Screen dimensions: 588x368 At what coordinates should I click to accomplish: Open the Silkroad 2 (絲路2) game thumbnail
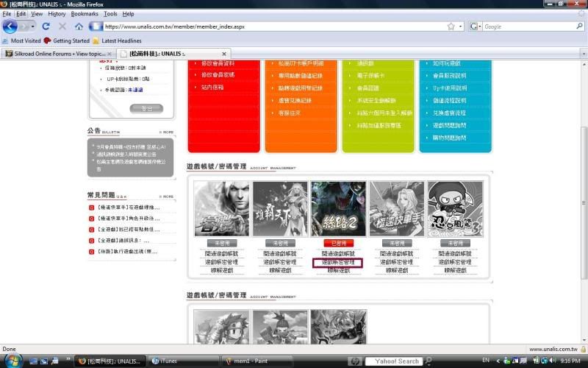click(x=339, y=209)
